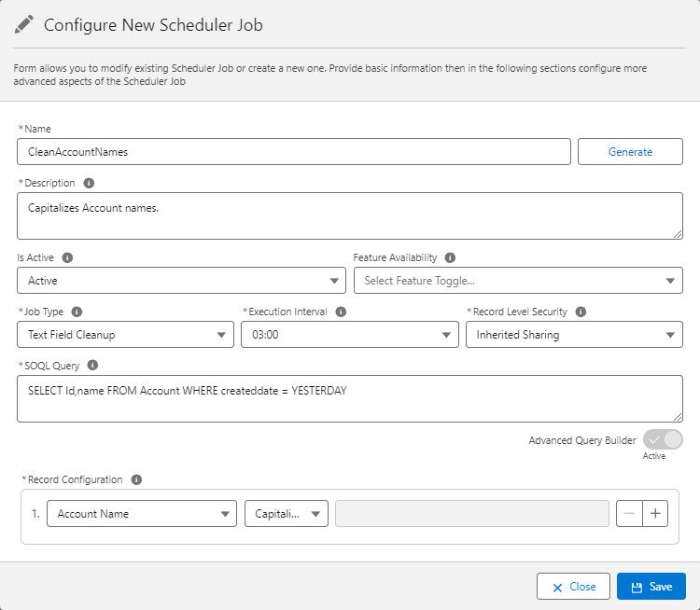Click the "Execution Interval" label
Viewport: 700px width, 610px height.
coord(288,312)
